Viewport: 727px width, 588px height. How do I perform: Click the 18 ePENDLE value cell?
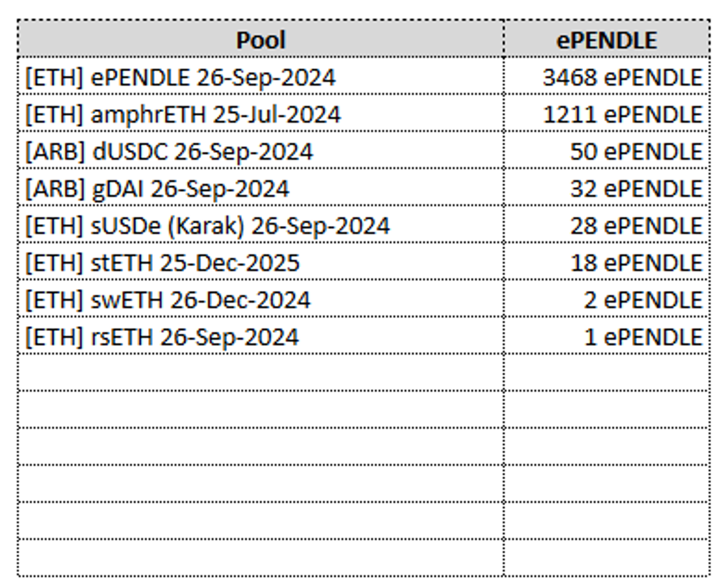636,263
